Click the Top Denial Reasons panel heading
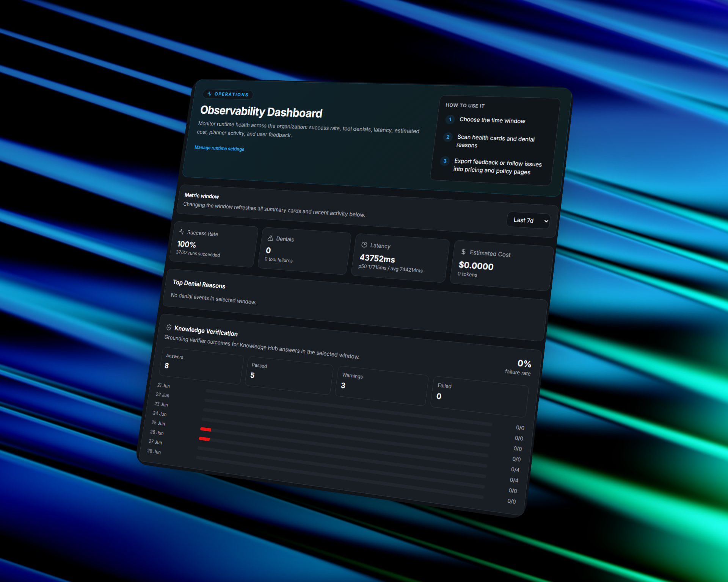Image resolution: width=728 pixels, height=582 pixels. point(199,284)
